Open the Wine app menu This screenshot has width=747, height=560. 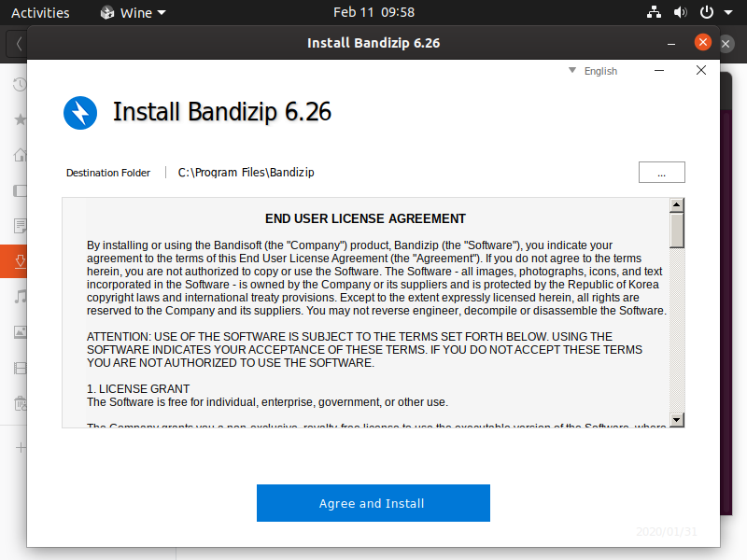tap(134, 13)
